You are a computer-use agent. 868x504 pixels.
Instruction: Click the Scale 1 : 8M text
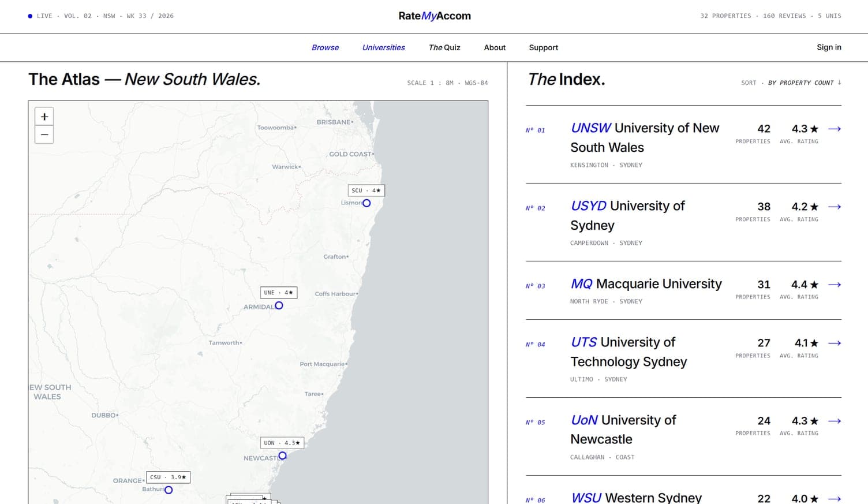(x=430, y=83)
